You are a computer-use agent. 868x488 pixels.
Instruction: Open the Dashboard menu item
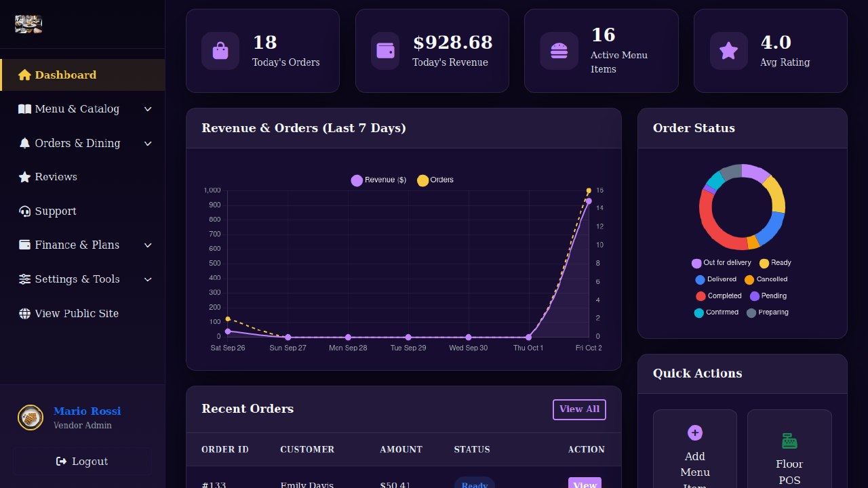point(83,75)
